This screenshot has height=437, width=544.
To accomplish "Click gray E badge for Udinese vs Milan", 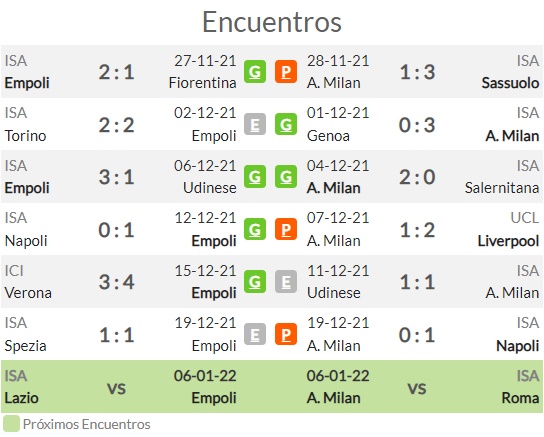I will coord(286,282).
